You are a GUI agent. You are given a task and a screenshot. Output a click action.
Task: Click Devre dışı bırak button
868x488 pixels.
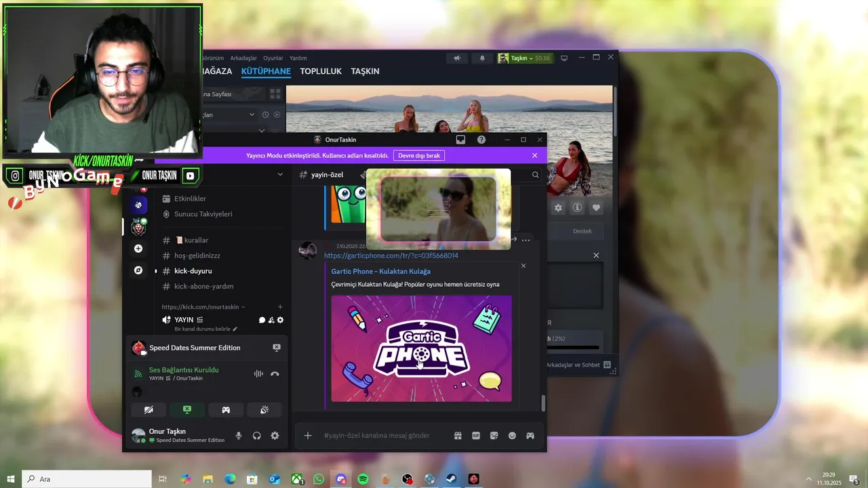pos(419,155)
